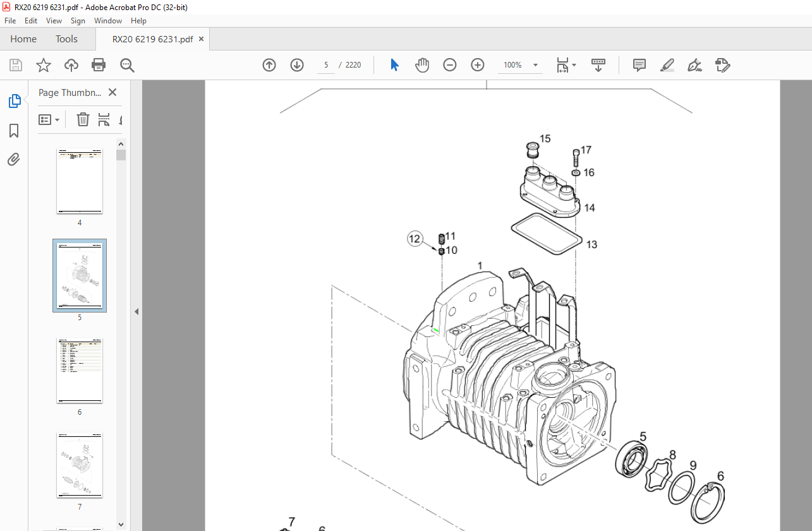Open the Bookmarks pane icon
Image resolution: width=812 pixels, height=531 pixels.
(x=14, y=131)
